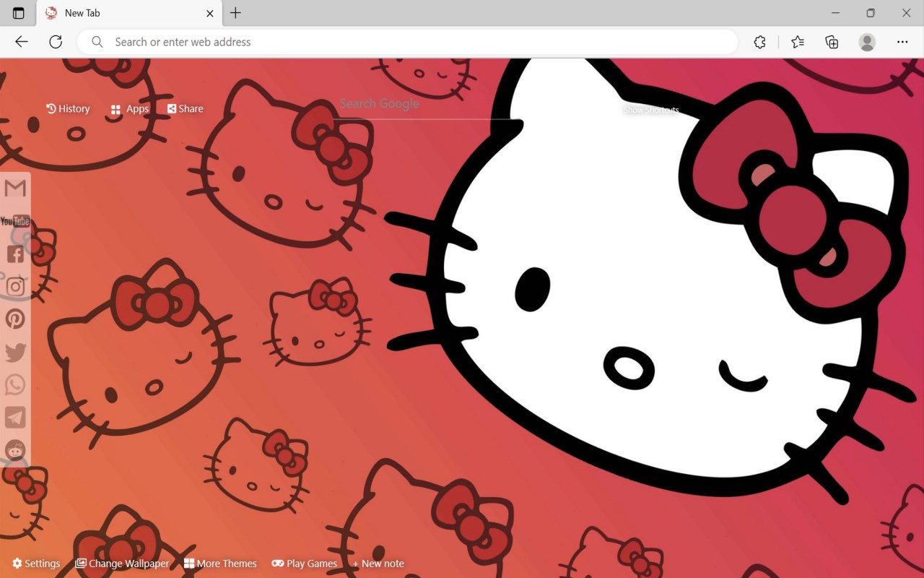924x578 pixels.
Task: Close the New Tab tab
Action: click(210, 13)
